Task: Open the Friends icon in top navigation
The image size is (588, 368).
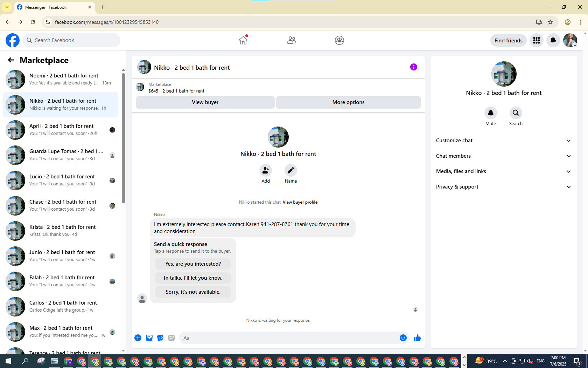Action: [292, 40]
